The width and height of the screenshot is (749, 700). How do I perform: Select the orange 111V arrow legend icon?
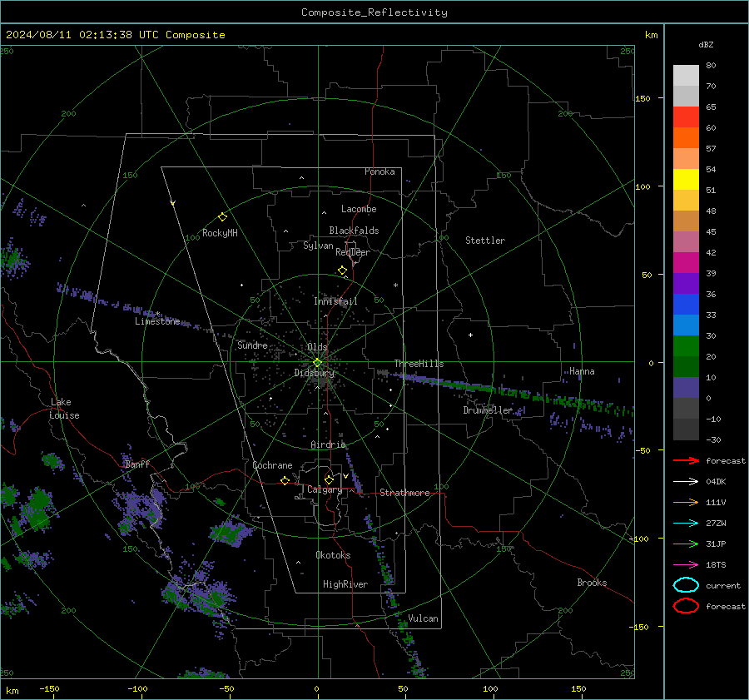686,502
